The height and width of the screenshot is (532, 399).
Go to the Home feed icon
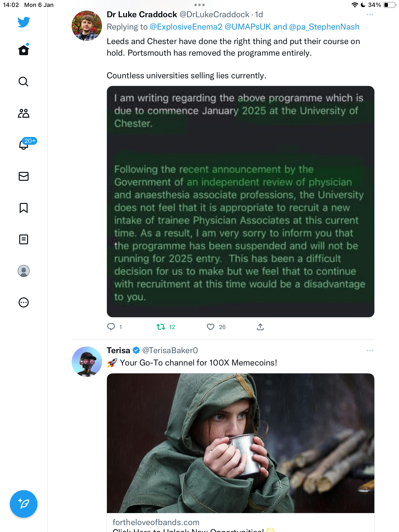(x=24, y=50)
